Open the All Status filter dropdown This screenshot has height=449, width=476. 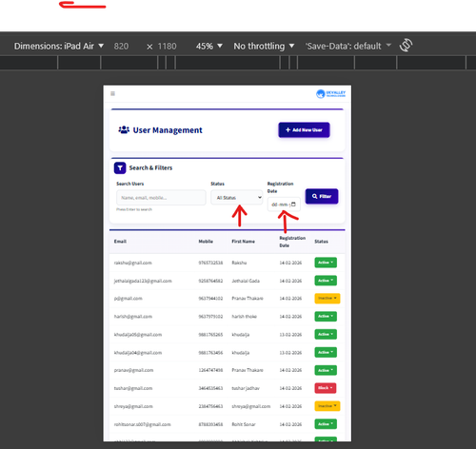click(237, 198)
